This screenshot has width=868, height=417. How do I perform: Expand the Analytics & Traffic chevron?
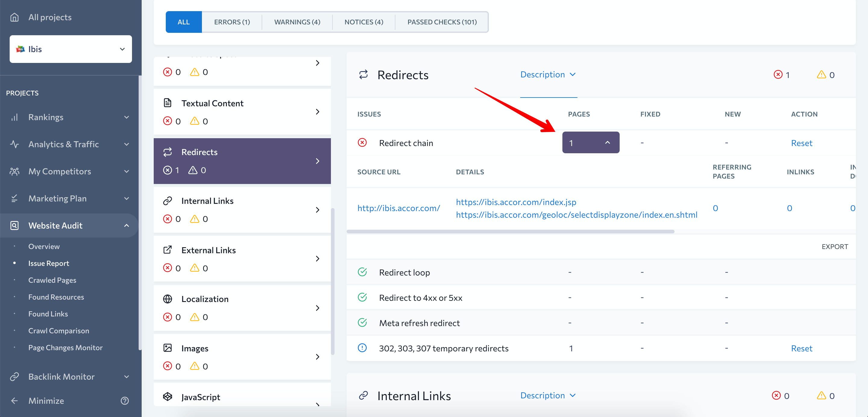pos(127,144)
